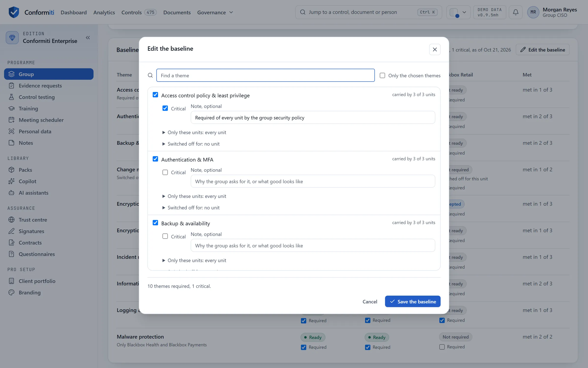Mark Authentication & MFA as Critical
This screenshot has width=588, height=368.
(165, 172)
